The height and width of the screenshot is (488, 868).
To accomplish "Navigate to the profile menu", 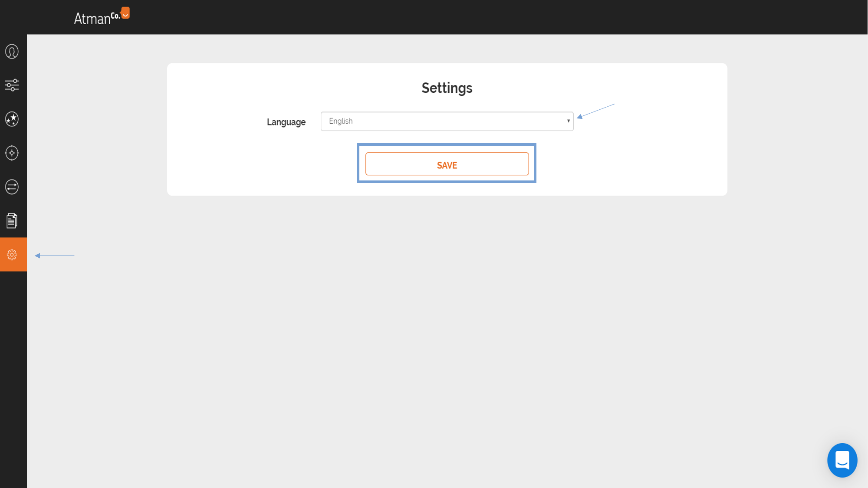I will (12, 52).
